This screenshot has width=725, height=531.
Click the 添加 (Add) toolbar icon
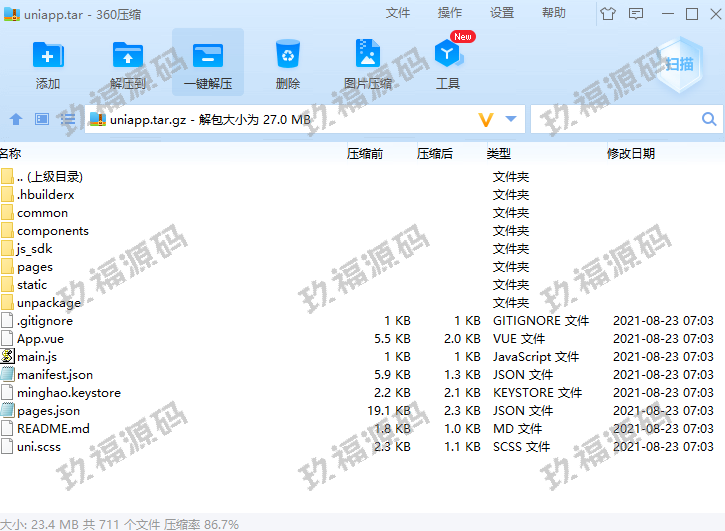(47, 63)
